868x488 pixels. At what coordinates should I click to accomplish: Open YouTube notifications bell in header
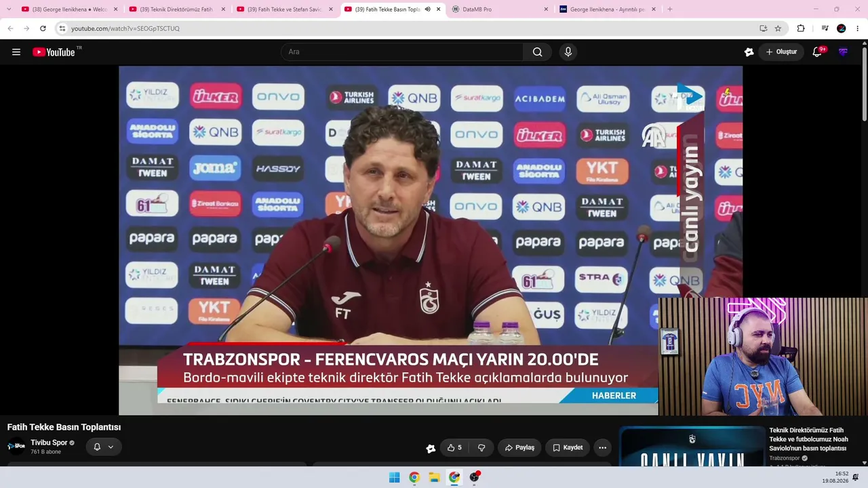pos(817,52)
